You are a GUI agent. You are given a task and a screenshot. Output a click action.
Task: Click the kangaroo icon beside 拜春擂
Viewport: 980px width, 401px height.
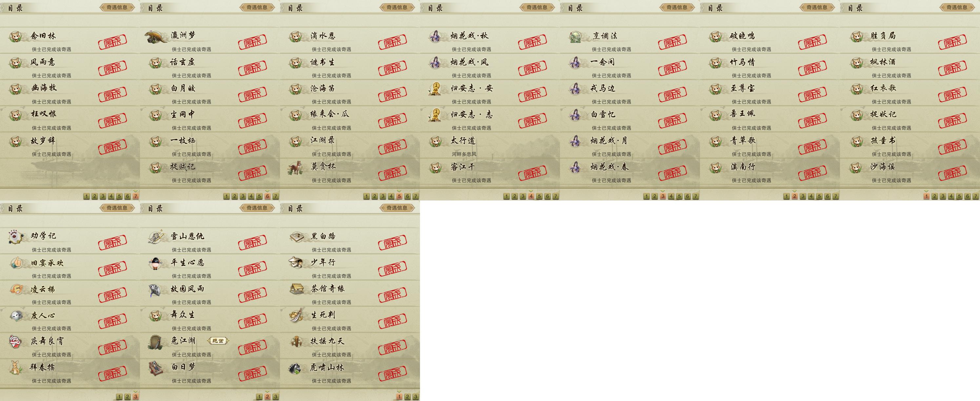coord(16,367)
